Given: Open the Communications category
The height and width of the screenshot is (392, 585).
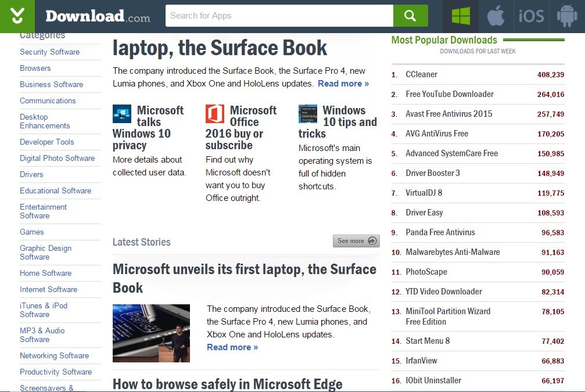Looking at the screenshot, I should pyautogui.click(x=48, y=100).
